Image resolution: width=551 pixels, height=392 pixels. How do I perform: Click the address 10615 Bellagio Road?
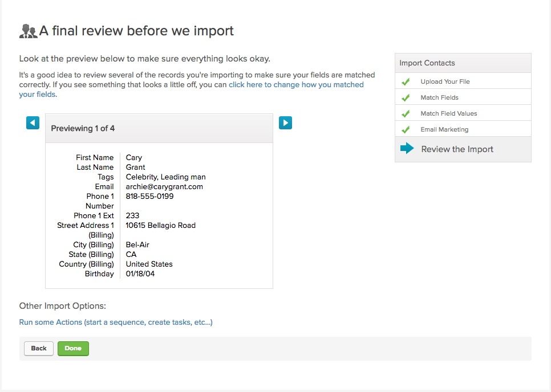tap(161, 225)
